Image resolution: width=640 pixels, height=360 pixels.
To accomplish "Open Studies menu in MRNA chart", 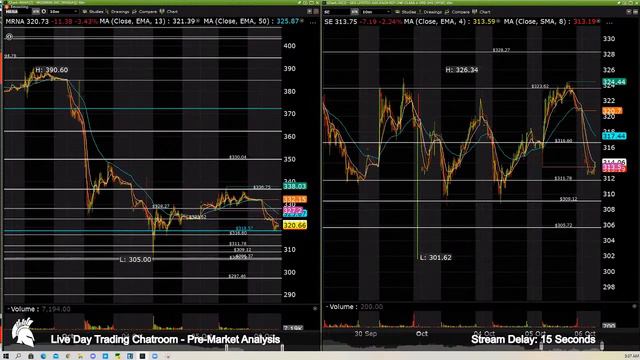I will (93, 11).
